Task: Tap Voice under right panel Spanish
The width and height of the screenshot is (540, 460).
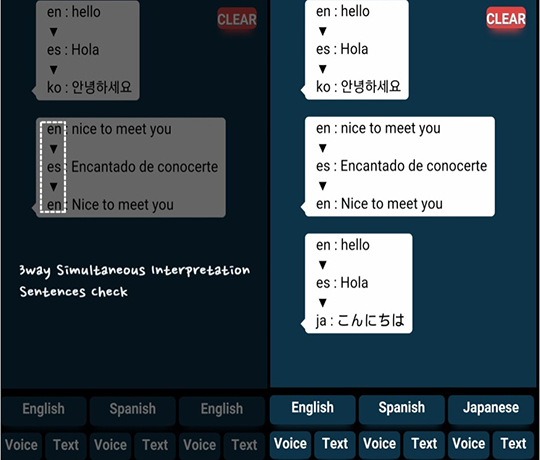Action: point(379,444)
